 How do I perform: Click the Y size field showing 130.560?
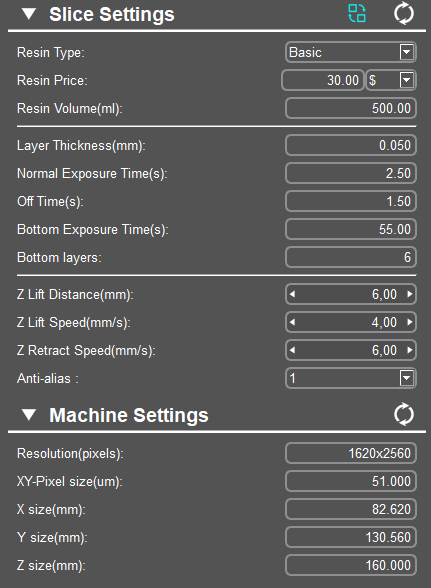351,537
